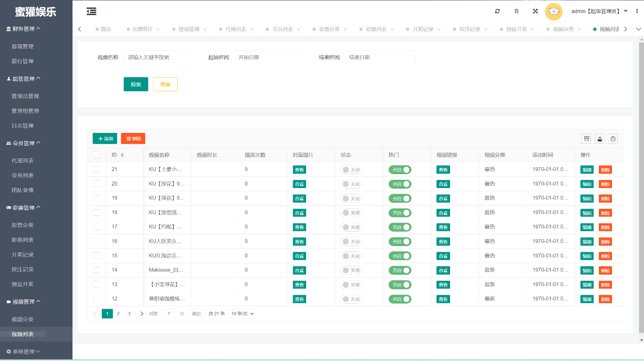Open tab options dropdown at tab bar end
644x361 pixels.
pos(638,29)
